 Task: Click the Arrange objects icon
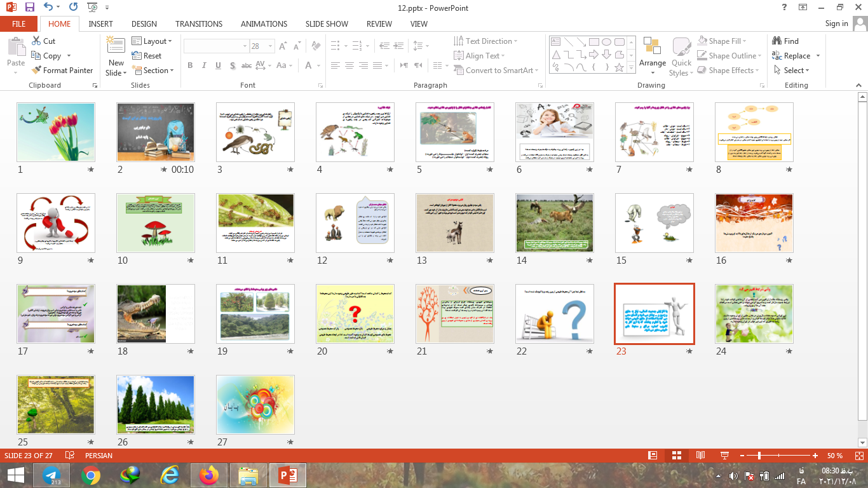pyautogui.click(x=653, y=53)
